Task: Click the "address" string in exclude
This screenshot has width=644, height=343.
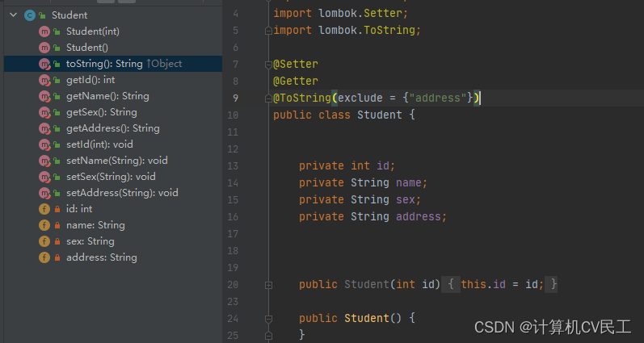Action: click(438, 98)
